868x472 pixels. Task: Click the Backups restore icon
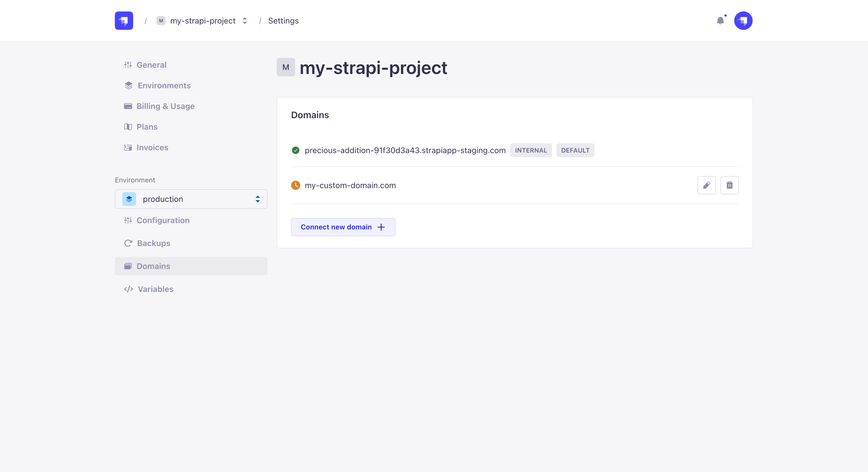(128, 243)
